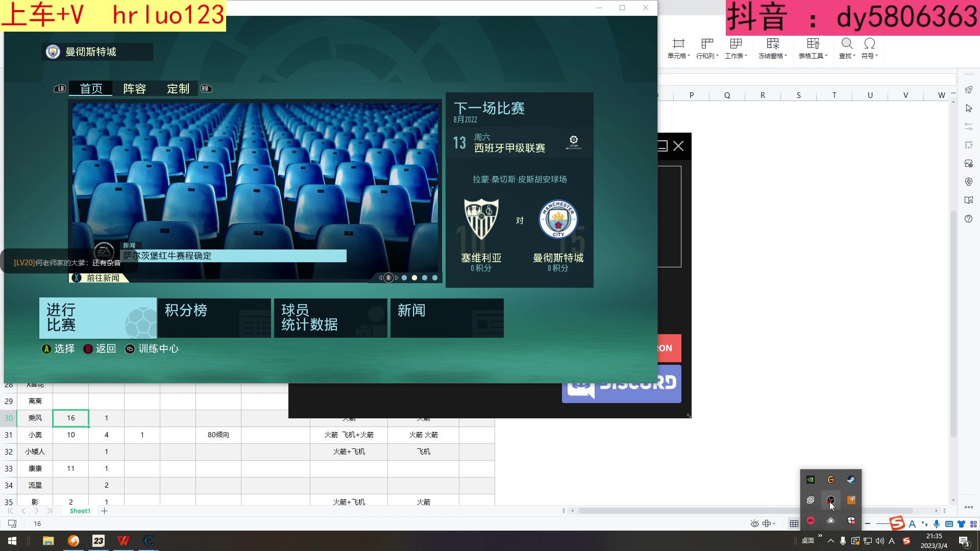
Task: Click the A 选择 button prompt
Action: click(x=58, y=348)
